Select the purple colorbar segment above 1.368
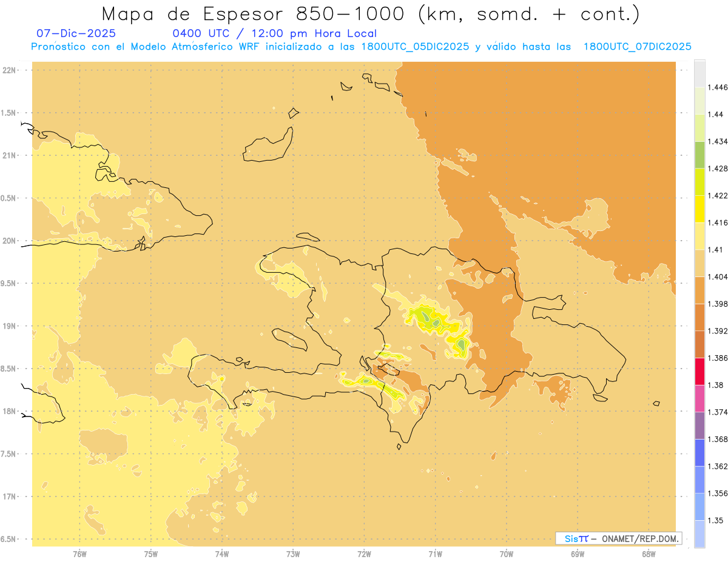The image size is (728, 562). [x=699, y=426]
